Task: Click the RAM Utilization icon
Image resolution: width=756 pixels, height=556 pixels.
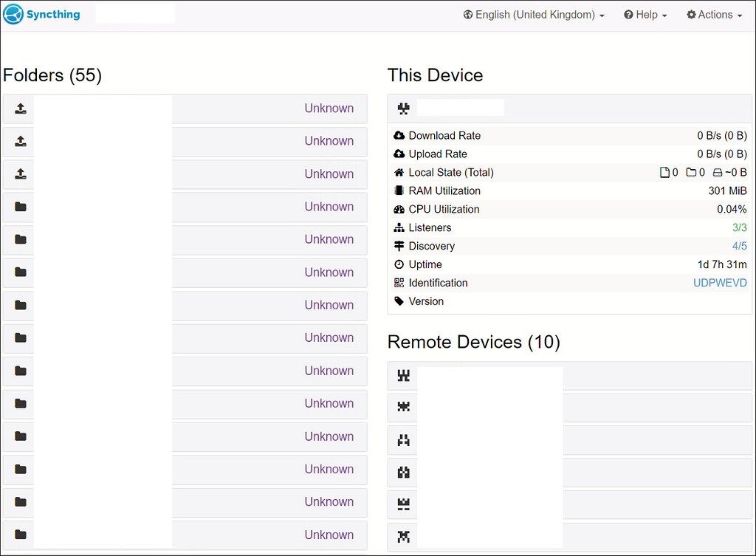Action: [x=399, y=191]
